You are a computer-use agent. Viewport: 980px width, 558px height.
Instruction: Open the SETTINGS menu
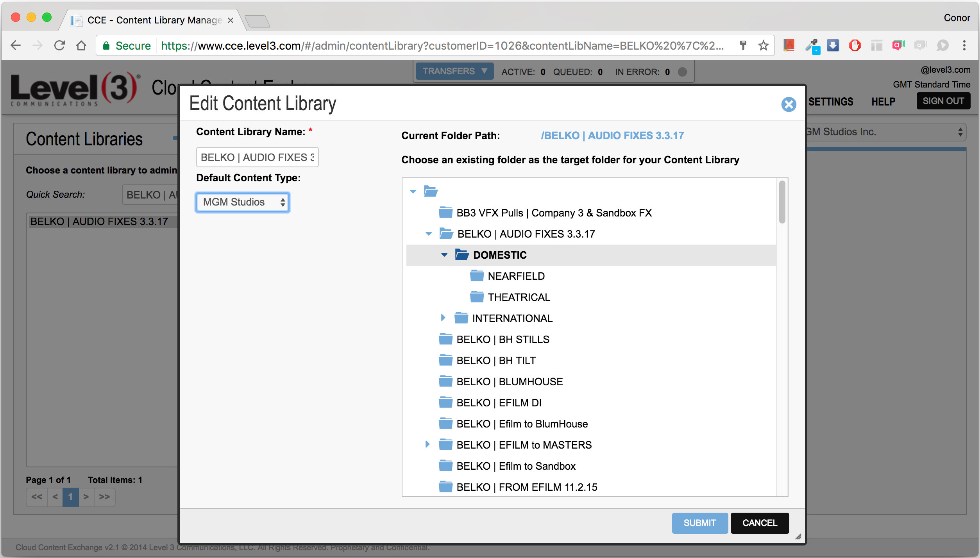831,102
